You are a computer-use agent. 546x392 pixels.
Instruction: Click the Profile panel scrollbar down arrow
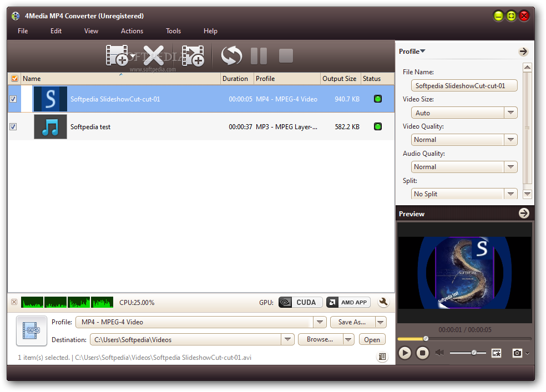click(x=528, y=194)
